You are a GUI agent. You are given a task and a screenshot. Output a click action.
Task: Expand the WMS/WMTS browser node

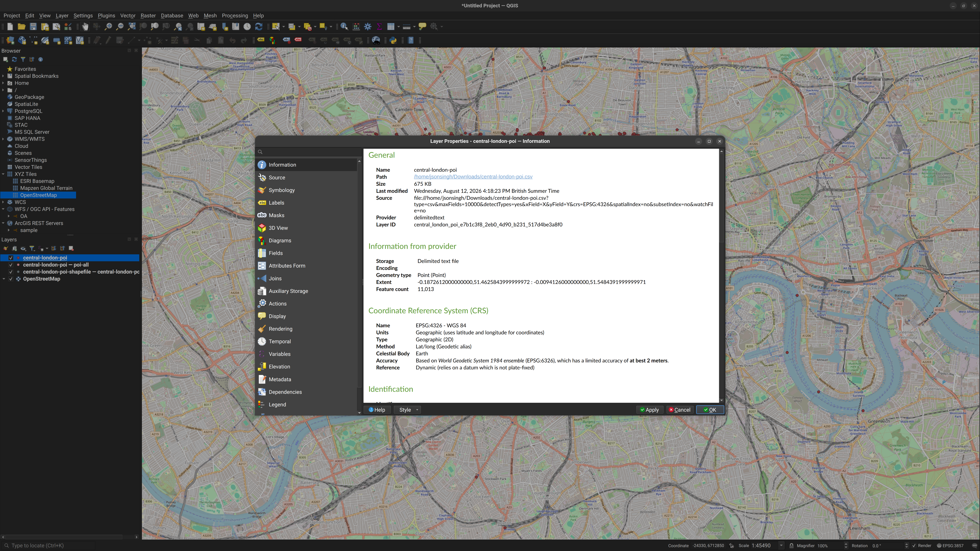[x=3, y=139]
